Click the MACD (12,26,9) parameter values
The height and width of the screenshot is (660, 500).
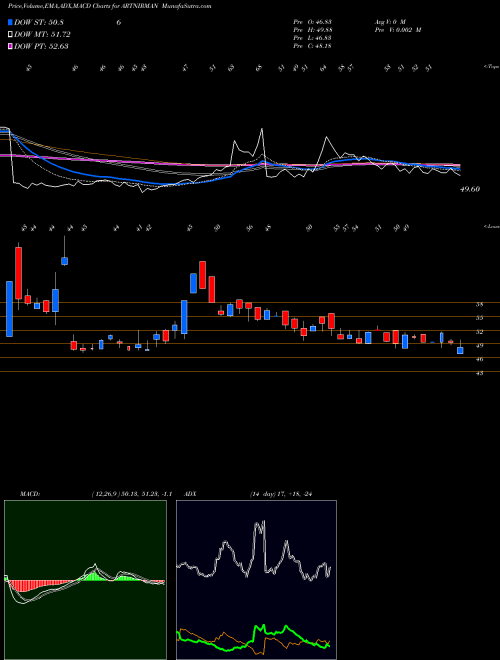pos(131,494)
